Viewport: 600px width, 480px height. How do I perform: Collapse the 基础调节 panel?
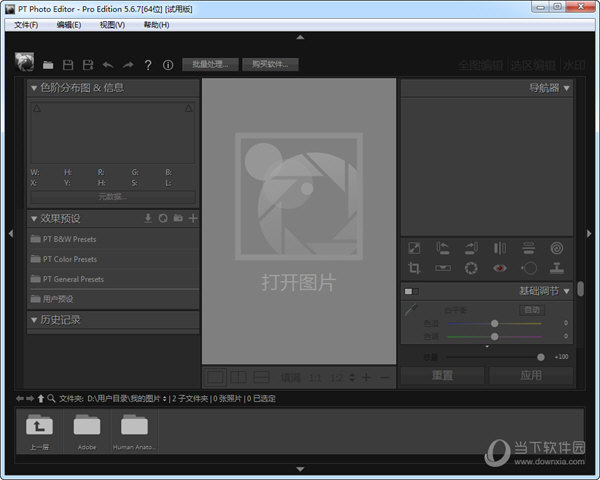(x=566, y=292)
